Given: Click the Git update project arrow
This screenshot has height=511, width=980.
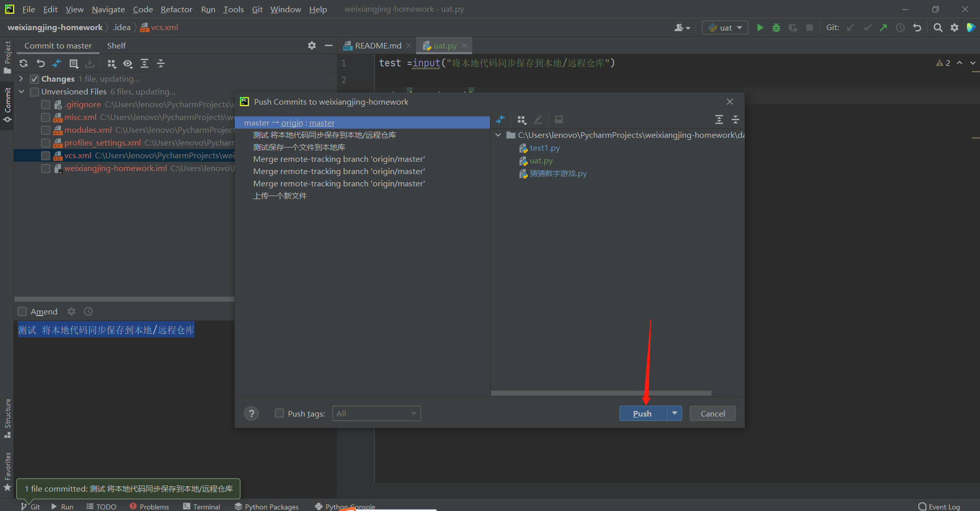Looking at the screenshot, I should pyautogui.click(x=850, y=28).
